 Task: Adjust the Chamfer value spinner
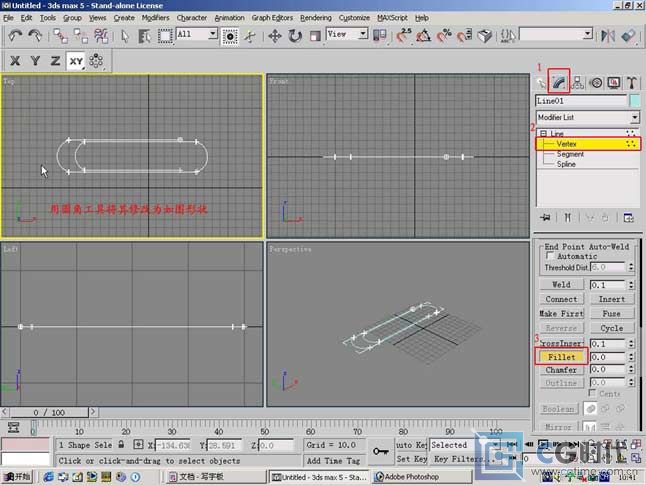pyautogui.click(x=631, y=370)
